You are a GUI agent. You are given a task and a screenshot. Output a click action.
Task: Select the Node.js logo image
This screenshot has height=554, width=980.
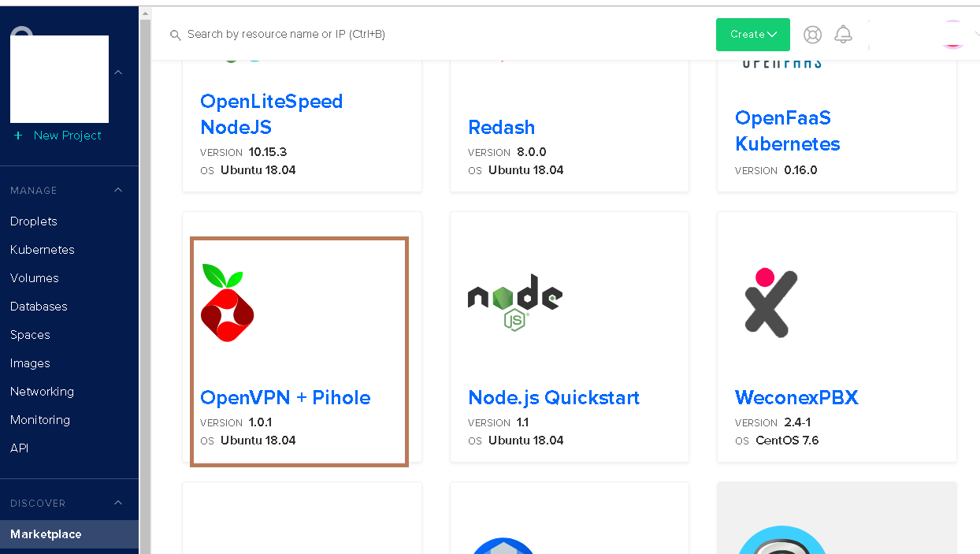pyautogui.click(x=515, y=302)
